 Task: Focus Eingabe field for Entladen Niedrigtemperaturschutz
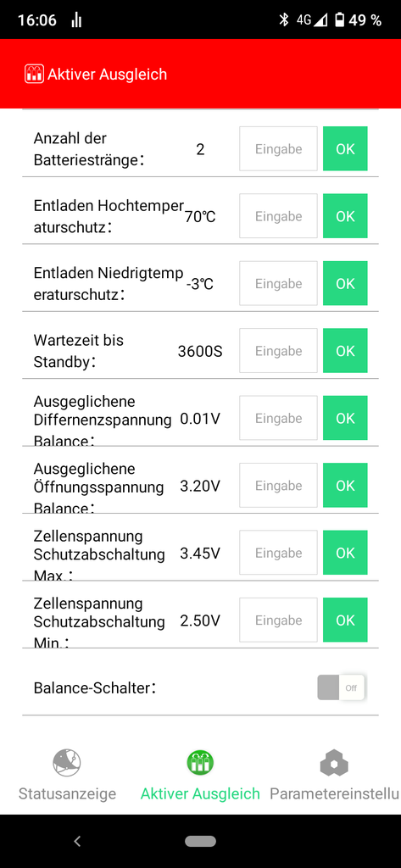[279, 283]
